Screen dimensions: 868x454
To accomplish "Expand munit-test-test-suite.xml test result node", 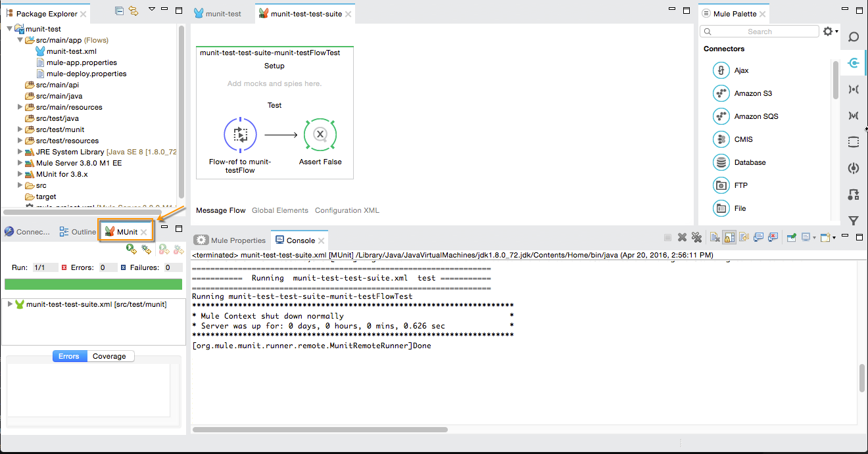I will click(x=10, y=304).
